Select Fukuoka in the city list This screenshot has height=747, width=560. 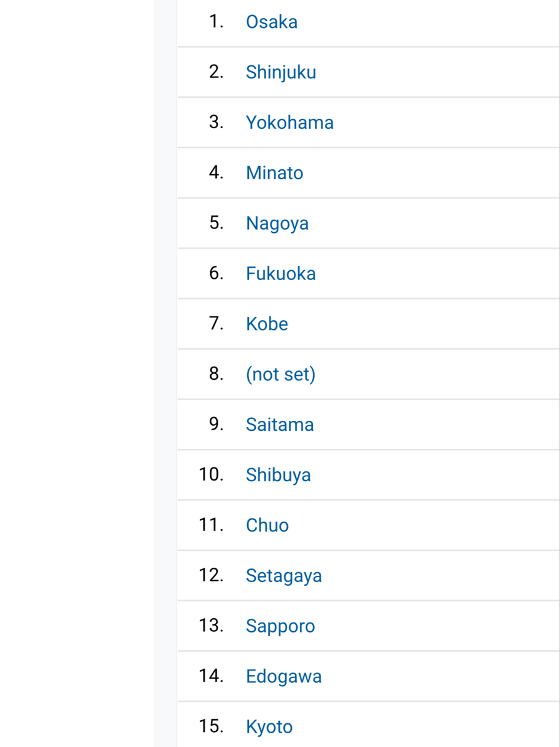(x=281, y=274)
